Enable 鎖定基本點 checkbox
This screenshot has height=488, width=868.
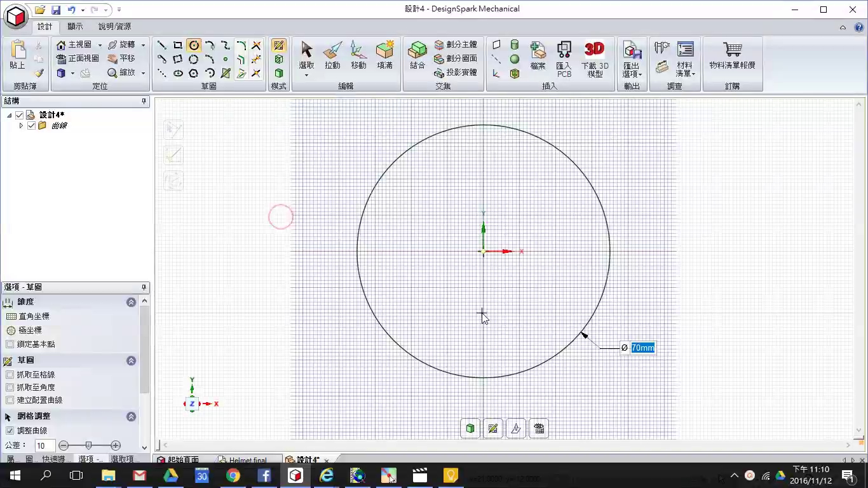(x=10, y=344)
